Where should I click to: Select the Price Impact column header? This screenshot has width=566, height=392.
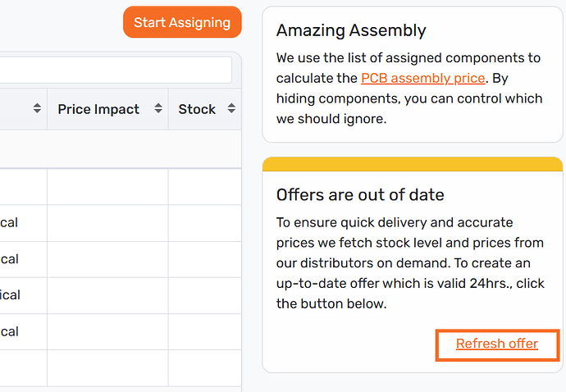click(x=98, y=109)
